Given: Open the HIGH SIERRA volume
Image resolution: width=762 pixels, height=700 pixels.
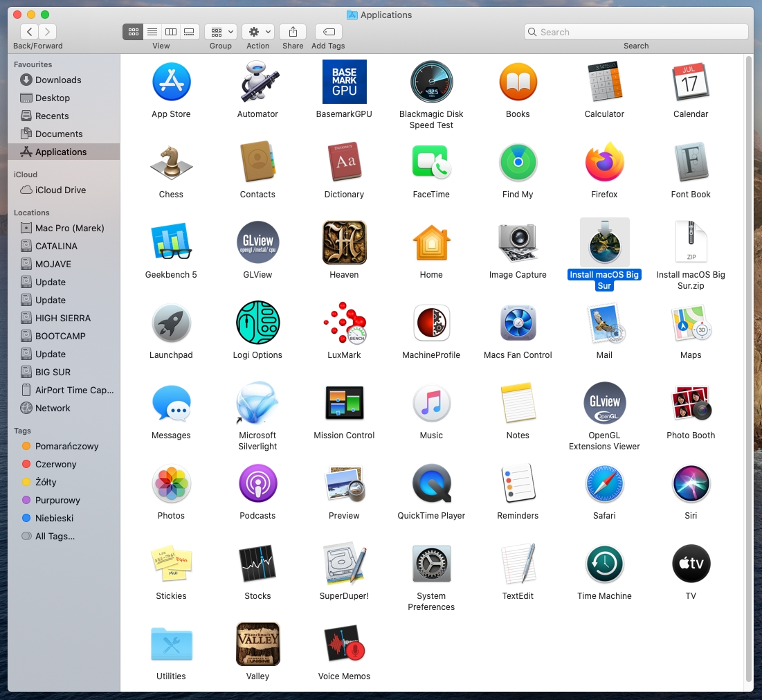Looking at the screenshot, I should tap(64, 318).
